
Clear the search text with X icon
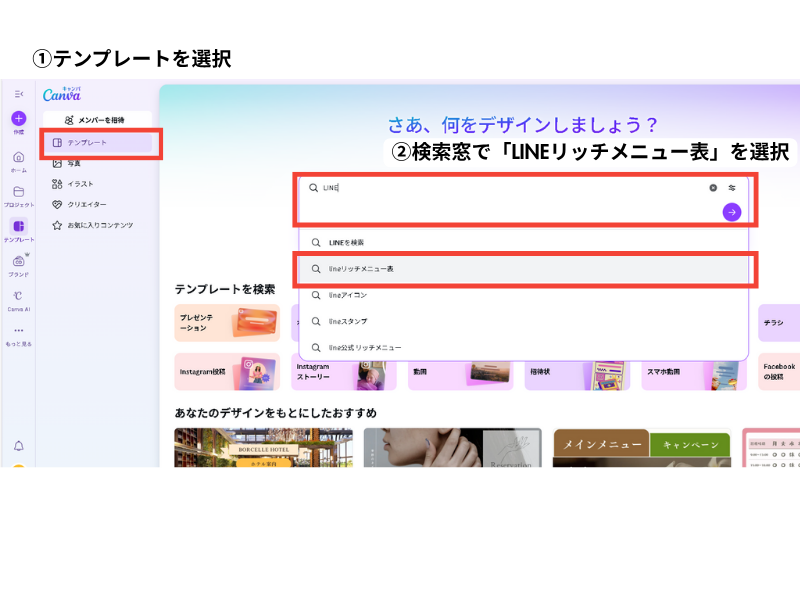tap(713, 187)
